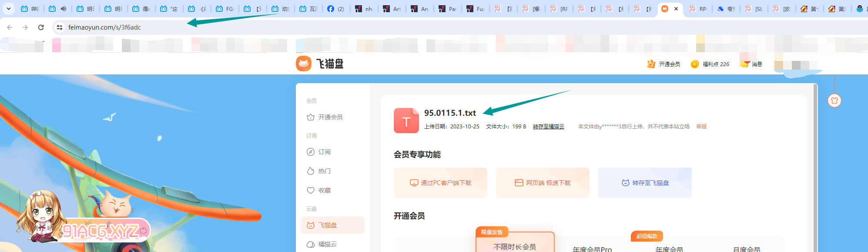The height and width of the screenshot is (252, 868).
Task: Open 热门 in the sidebar
Action: 324,171
